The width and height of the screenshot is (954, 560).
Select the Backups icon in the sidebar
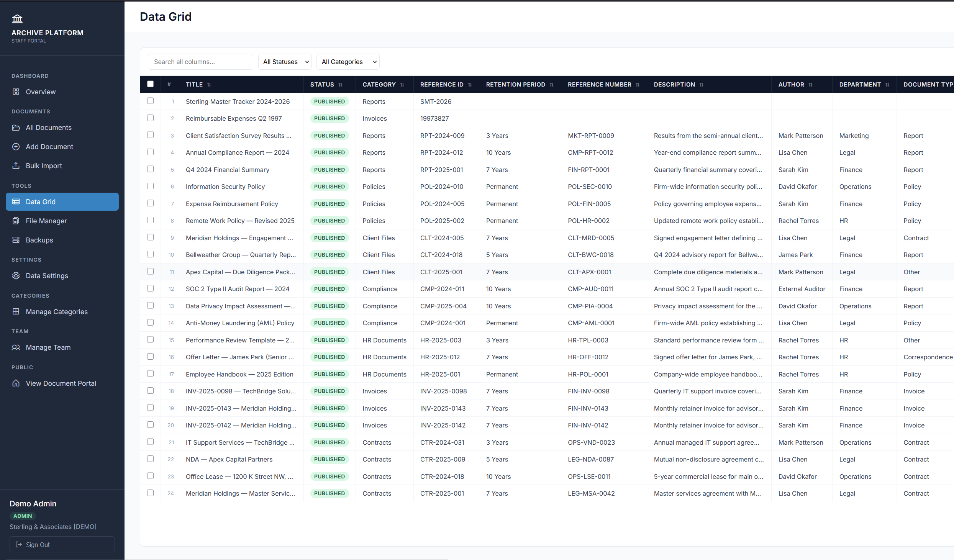click(16, 240)
